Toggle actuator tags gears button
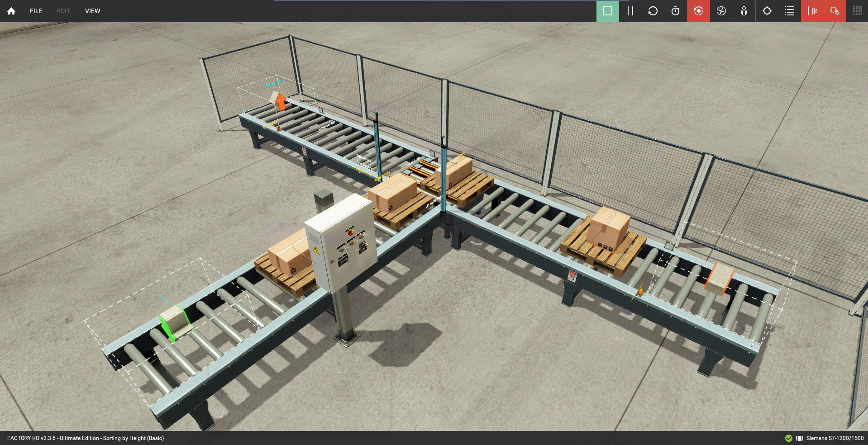The width and height of the screenshot is (868, 445). point(835,11)
